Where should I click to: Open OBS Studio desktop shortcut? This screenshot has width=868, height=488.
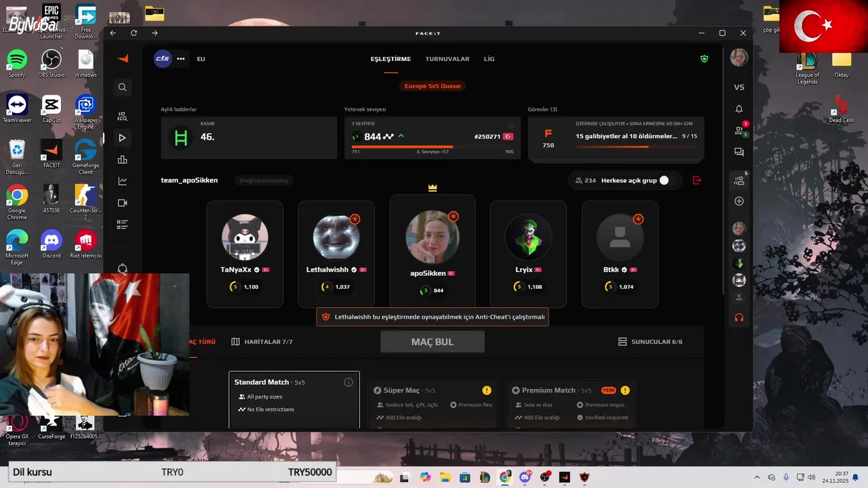point(51,63)
